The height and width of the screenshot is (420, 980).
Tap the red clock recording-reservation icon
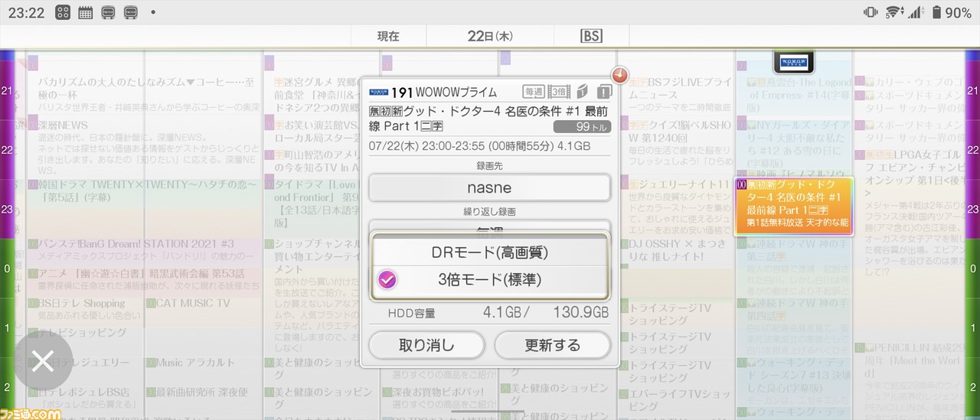619,74
